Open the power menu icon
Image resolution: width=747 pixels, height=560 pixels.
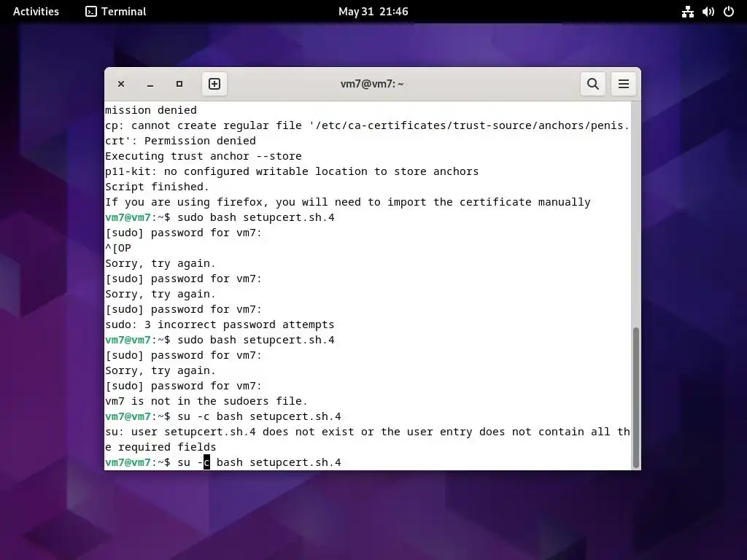(x=729, y=12)
